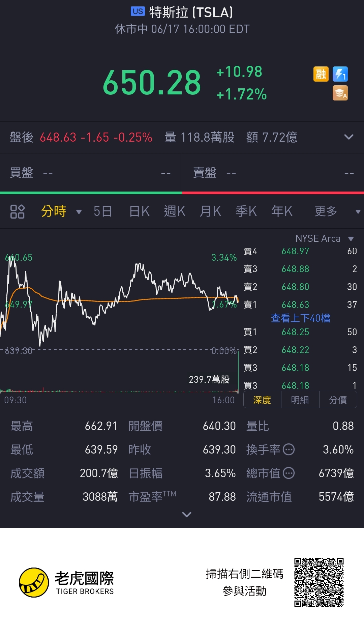Tap the 特斯拉 (TSLA) stock title
Image resolution: width=364 pixels, height=637 pixels.
coord(191,12)
